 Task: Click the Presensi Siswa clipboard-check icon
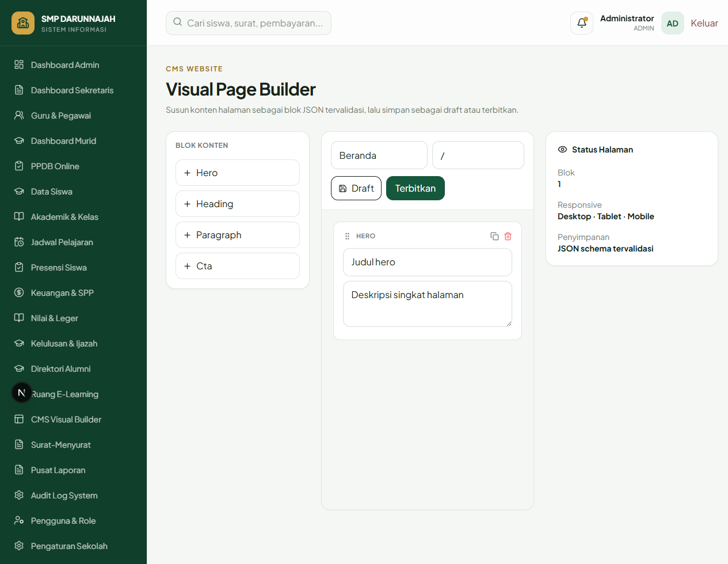(19, 267)
